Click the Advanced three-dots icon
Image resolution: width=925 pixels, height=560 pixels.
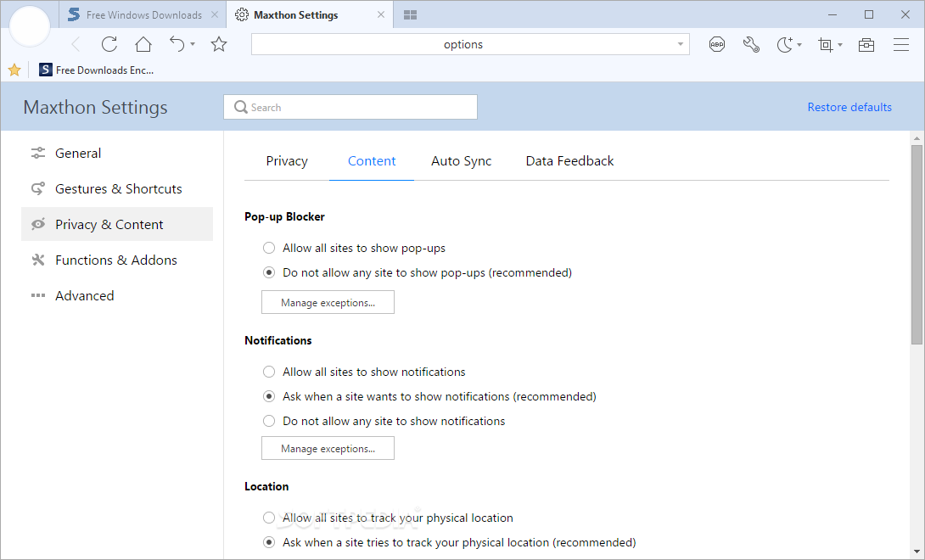coord(37,295)
